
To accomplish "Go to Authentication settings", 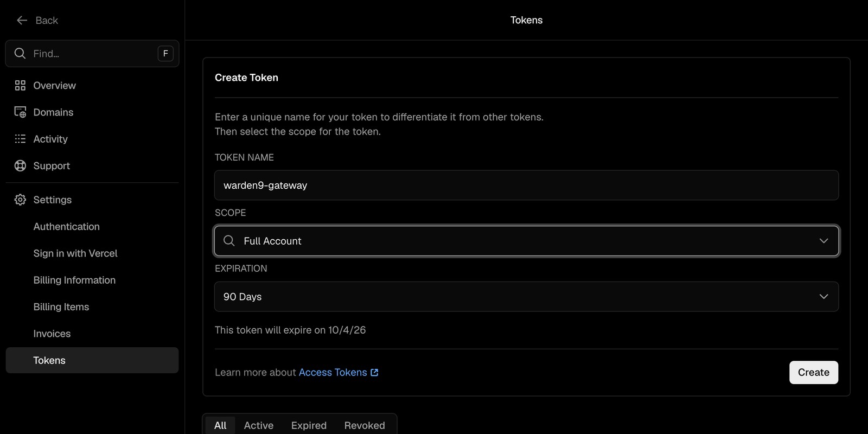I will pyautogui.click(x=92, y=226).
